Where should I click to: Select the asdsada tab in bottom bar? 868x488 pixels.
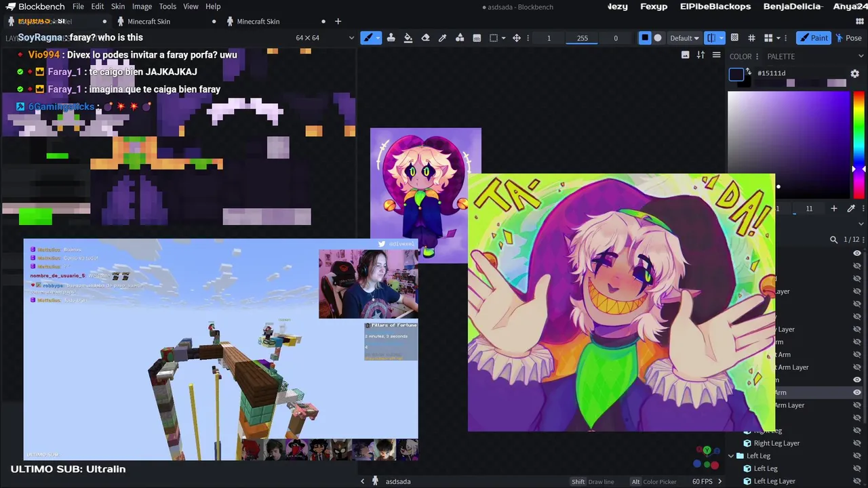[x=398, y=481]
